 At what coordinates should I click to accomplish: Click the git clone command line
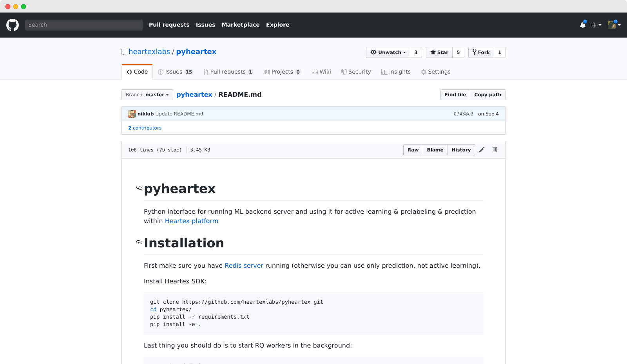(x=237, y=302)
